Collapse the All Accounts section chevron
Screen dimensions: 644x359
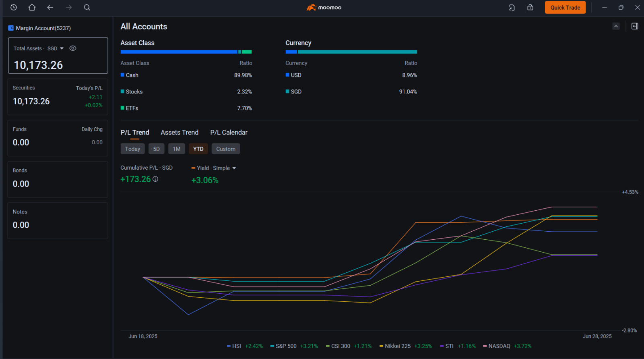pos(616,26)
